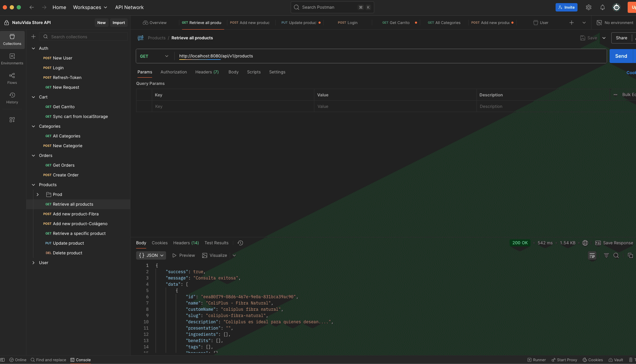
Task: Open the Flows sidebar panel
Action: point(12,78)
